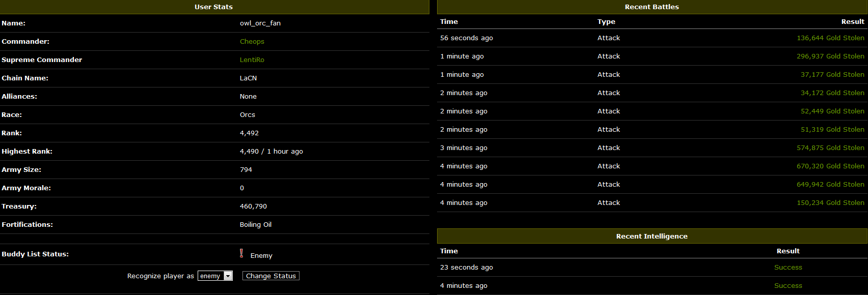Click the Recent Intelligence panel header
The width and height of the screenshot is (868, 295).
[652, 237]
